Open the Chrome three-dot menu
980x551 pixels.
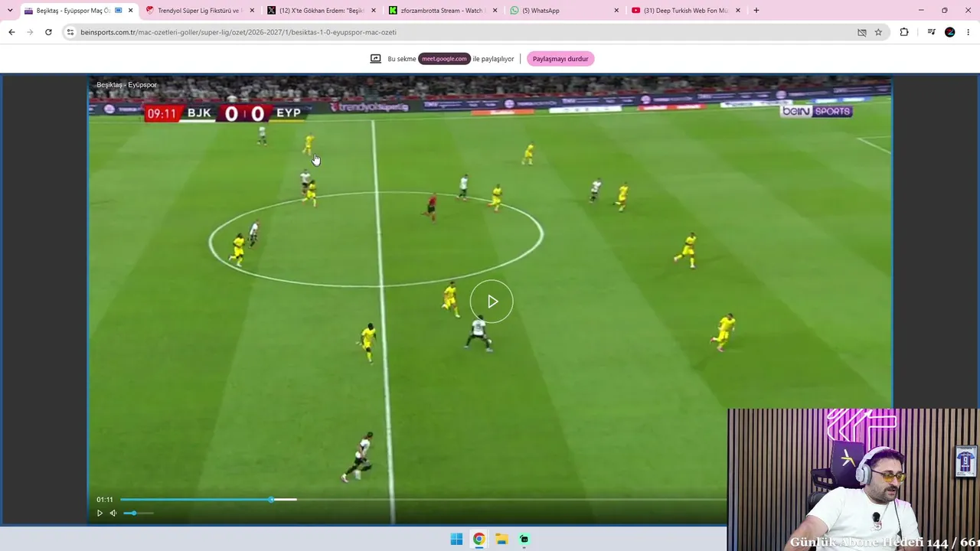[969, 32]
